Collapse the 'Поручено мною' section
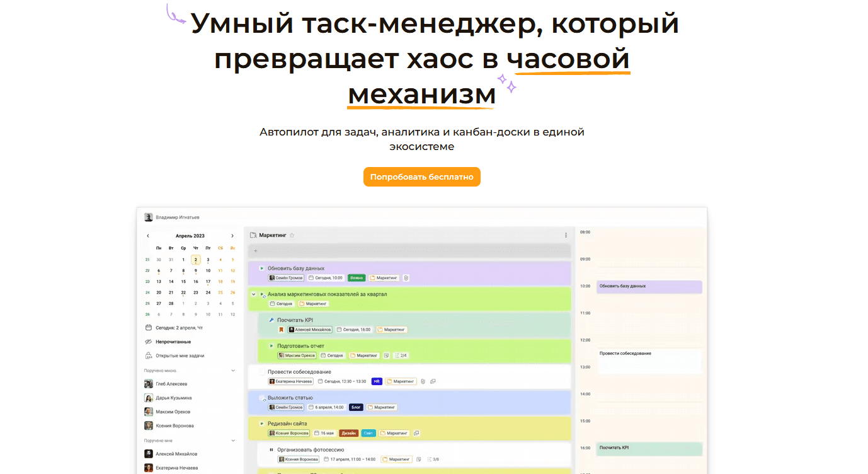The image size is (868, 474). (x=233, y=371)
